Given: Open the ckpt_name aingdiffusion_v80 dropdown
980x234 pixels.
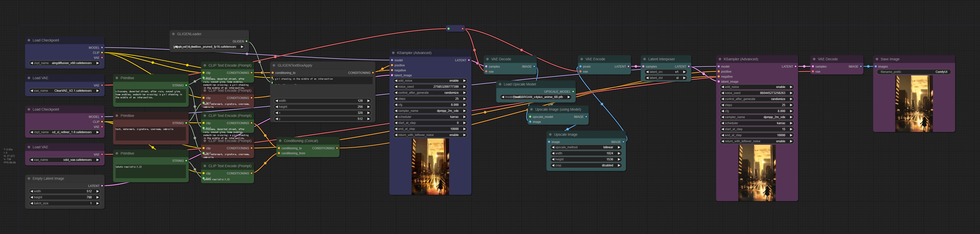Looking at the screenshot, I should click(65, 63).
